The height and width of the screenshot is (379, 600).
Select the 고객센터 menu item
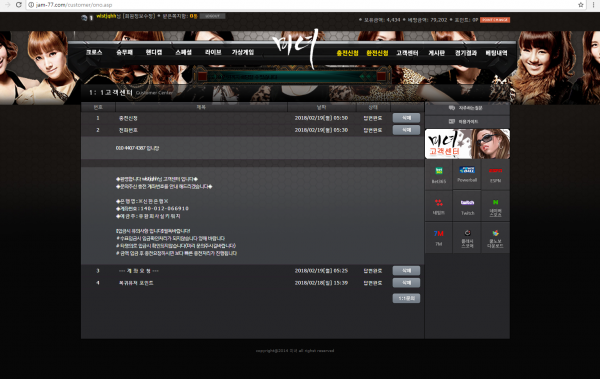click(x=407, y=53)
